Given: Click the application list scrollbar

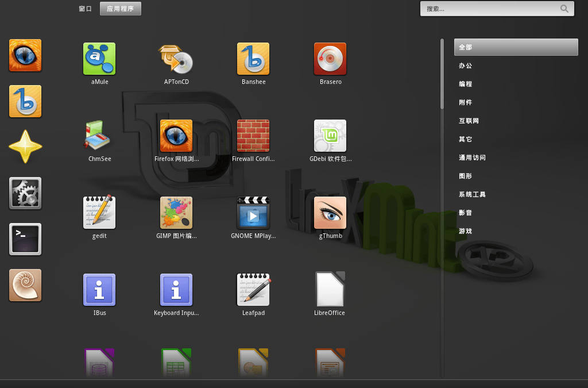Looking at the screenshot, I should [x=442, y=74].
